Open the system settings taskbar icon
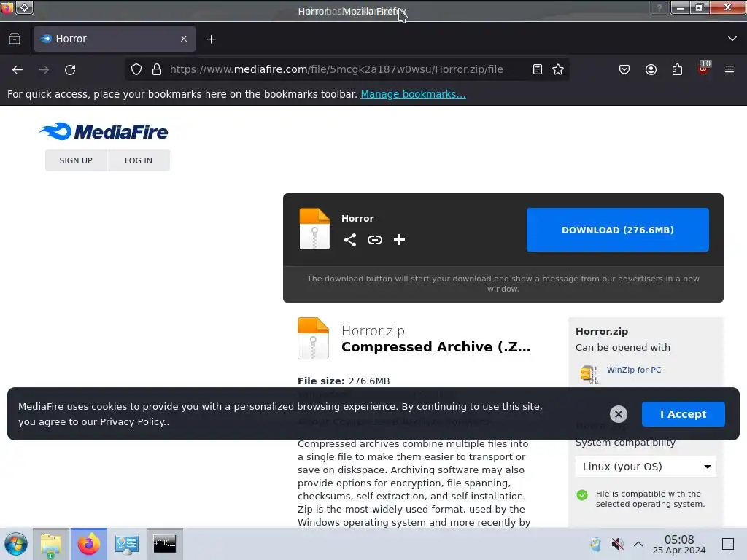Viewport: 747px width, 560px height. pos(127,544)
